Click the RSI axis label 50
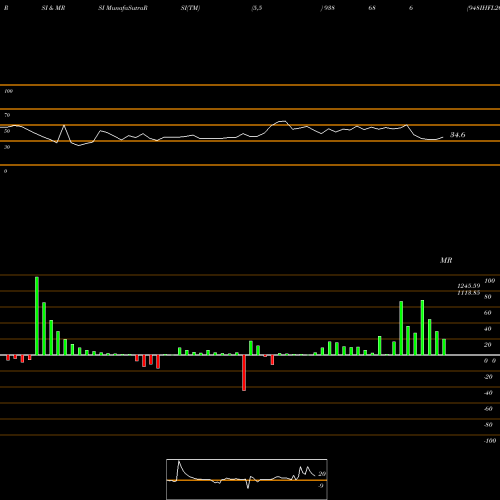 [x=7, y=131]
